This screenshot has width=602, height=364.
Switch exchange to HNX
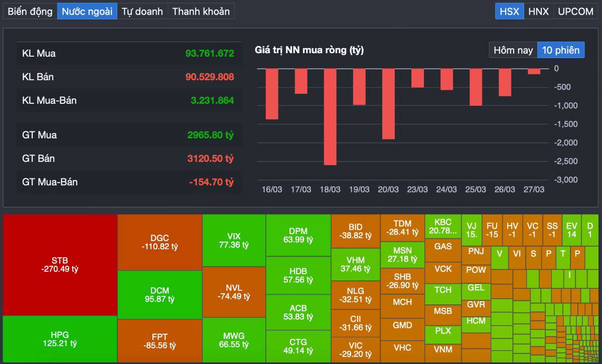pyautogui.click(x=539, y=11)
